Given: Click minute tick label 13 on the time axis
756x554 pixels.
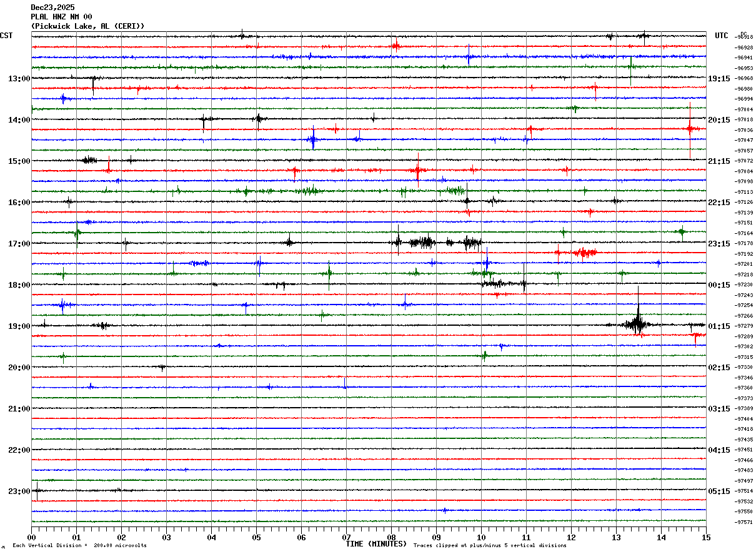Looking at the screenshot, I should pyautogui.click(x=616, y=537).
